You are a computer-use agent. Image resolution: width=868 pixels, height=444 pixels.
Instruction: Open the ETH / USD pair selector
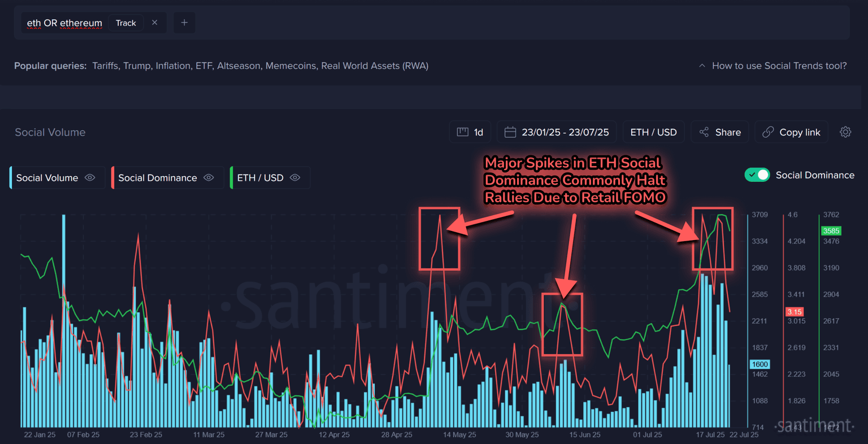click(653, 132)
